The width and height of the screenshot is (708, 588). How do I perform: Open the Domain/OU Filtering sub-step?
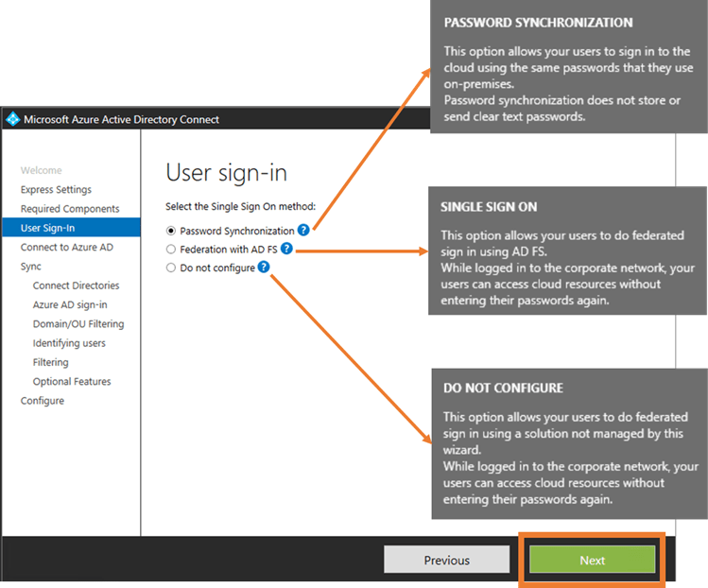pos(78,324)
